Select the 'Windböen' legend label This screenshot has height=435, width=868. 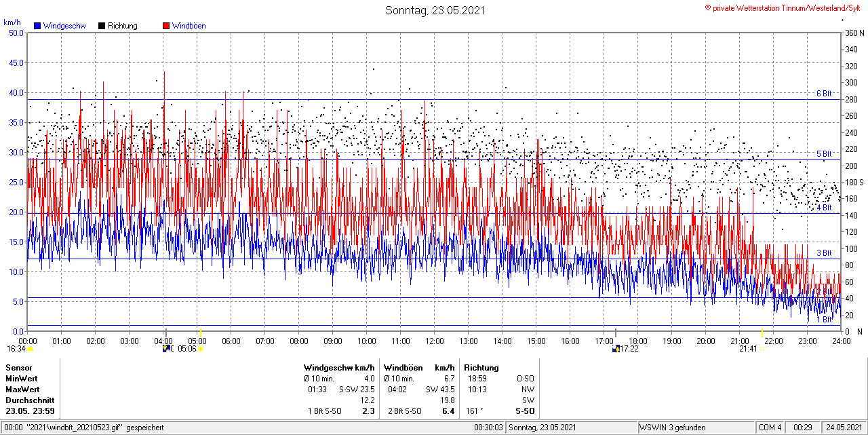click(x=189, y=26)
